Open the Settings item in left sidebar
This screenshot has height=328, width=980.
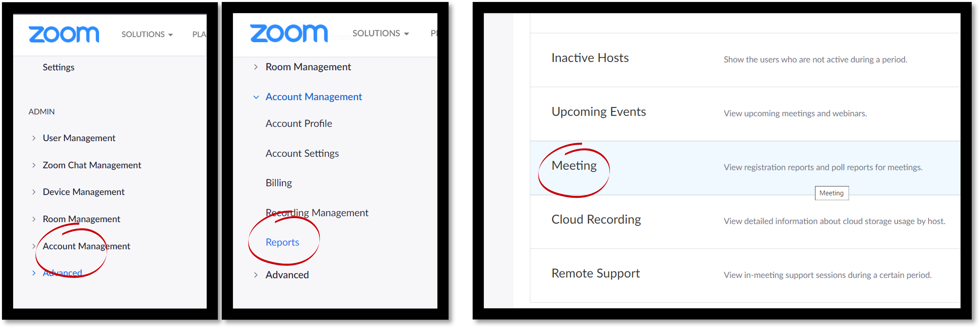[59, 67]
